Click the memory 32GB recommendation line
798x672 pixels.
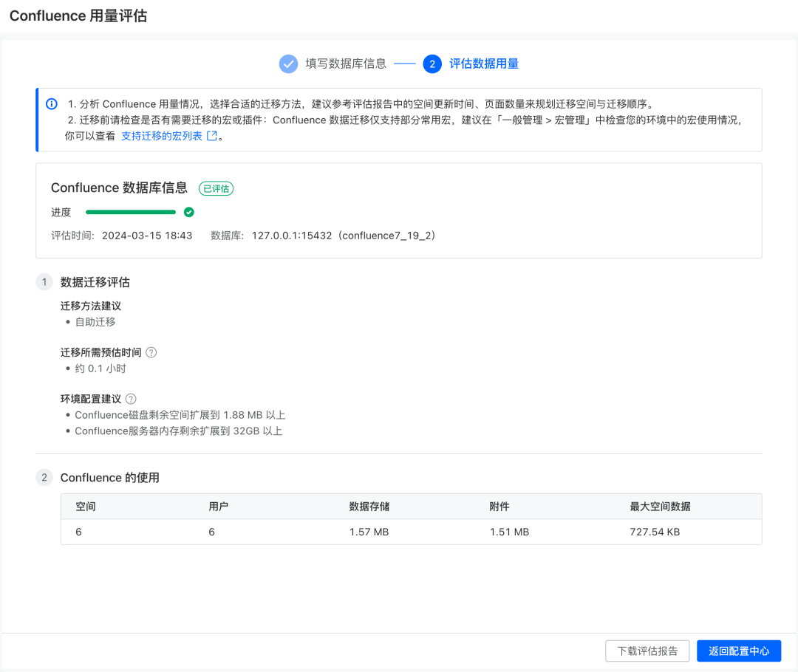point(179,431)
